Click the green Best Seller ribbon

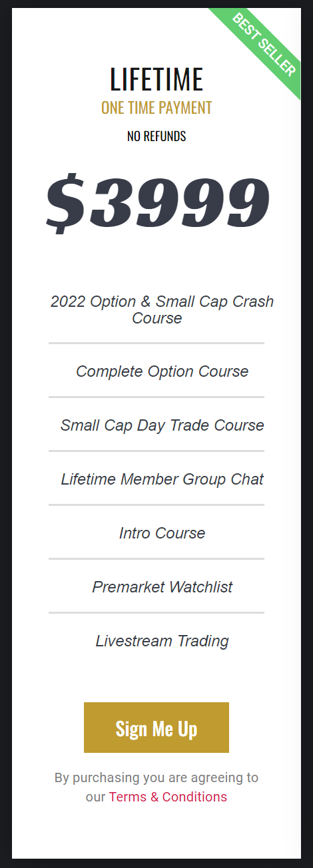pyautogui.click(x=264, y=44)
